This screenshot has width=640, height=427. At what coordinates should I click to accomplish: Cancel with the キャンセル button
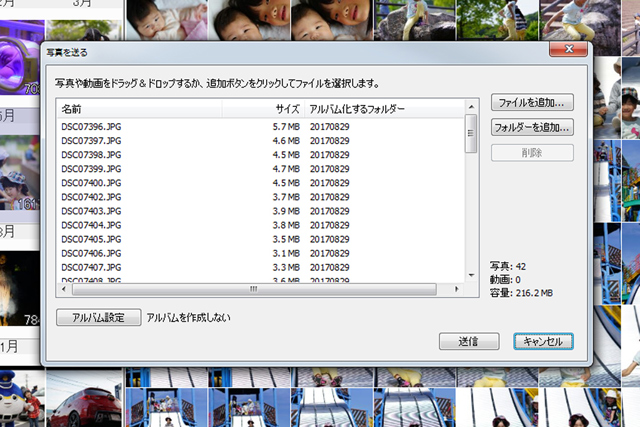click(543, 341)
